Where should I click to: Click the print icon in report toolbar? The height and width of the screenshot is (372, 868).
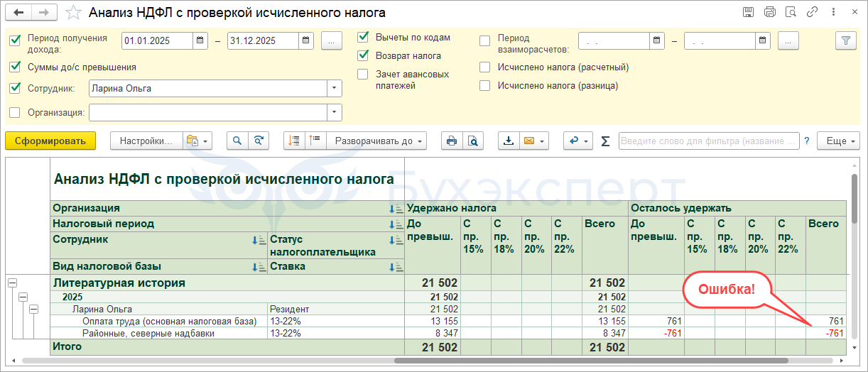(451, 141)
